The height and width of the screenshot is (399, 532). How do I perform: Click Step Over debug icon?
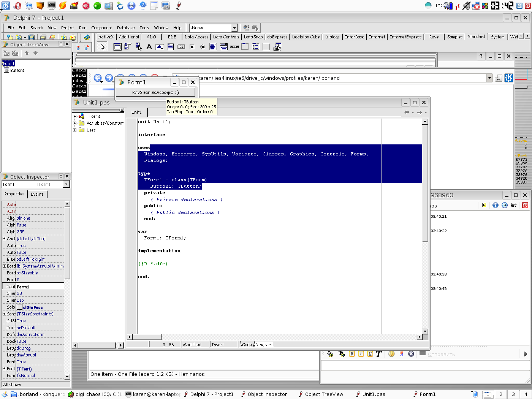pyautogui.click(x=86, y=47)
